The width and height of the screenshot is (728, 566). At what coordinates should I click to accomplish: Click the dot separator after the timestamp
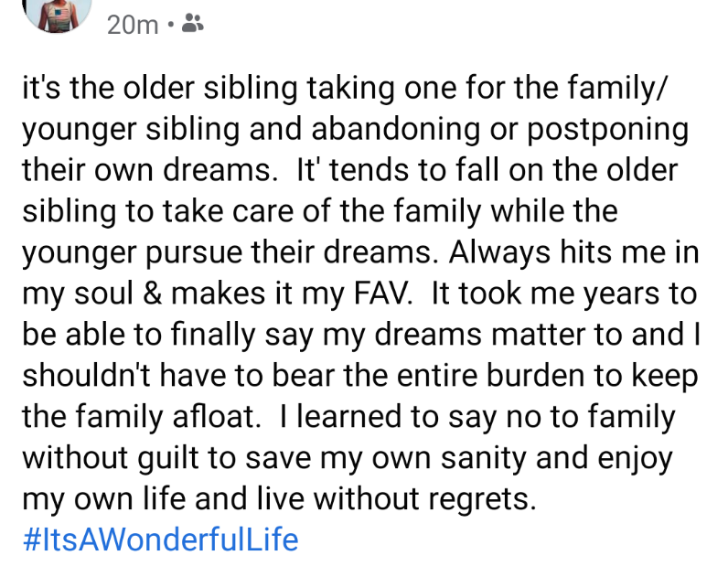pyautogui.click(x=170, y=24)
